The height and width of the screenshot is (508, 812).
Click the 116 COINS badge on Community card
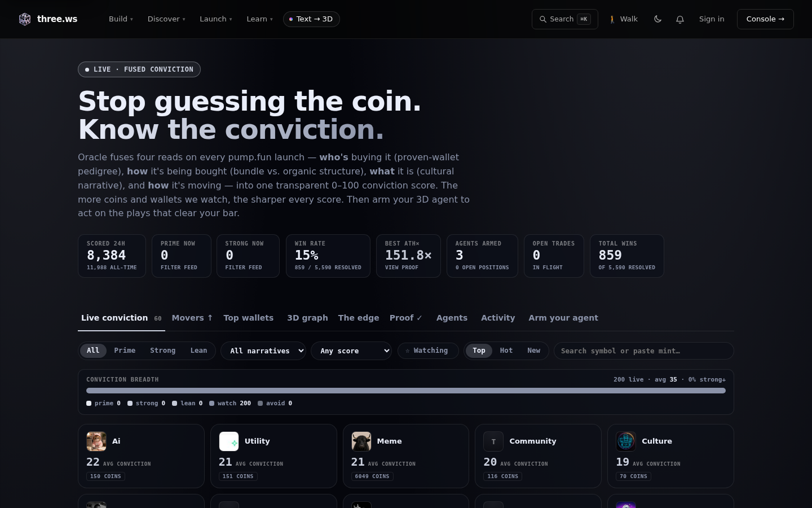[x=503, y=476]
